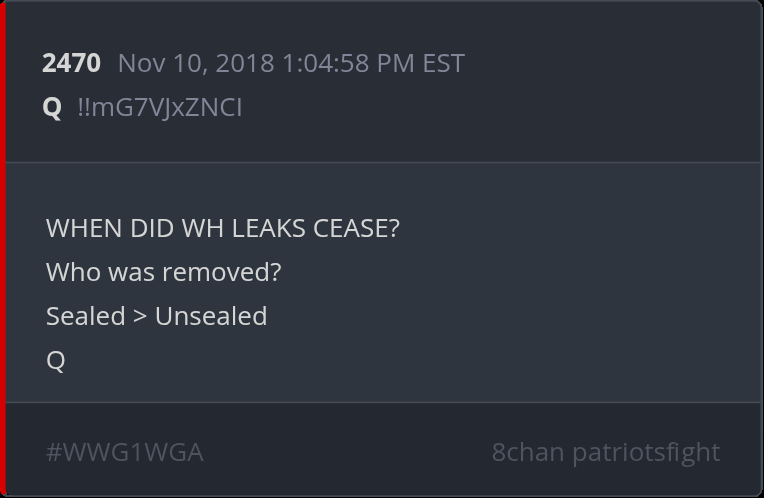This screenshot has height=498, width=764.
Task: Click the tripcode !!mG7VJxZNCI
Action: click(159, 107)
